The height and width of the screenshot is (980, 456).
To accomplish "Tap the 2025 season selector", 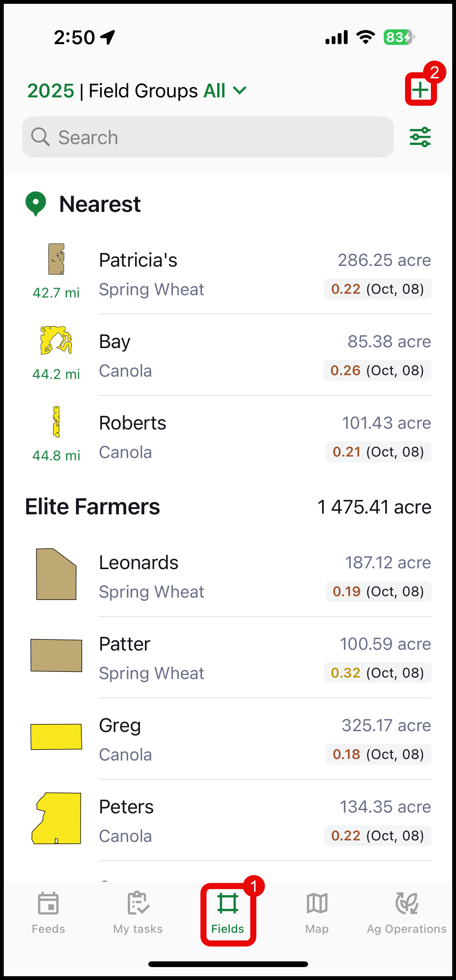I will [x=51, y=91].
